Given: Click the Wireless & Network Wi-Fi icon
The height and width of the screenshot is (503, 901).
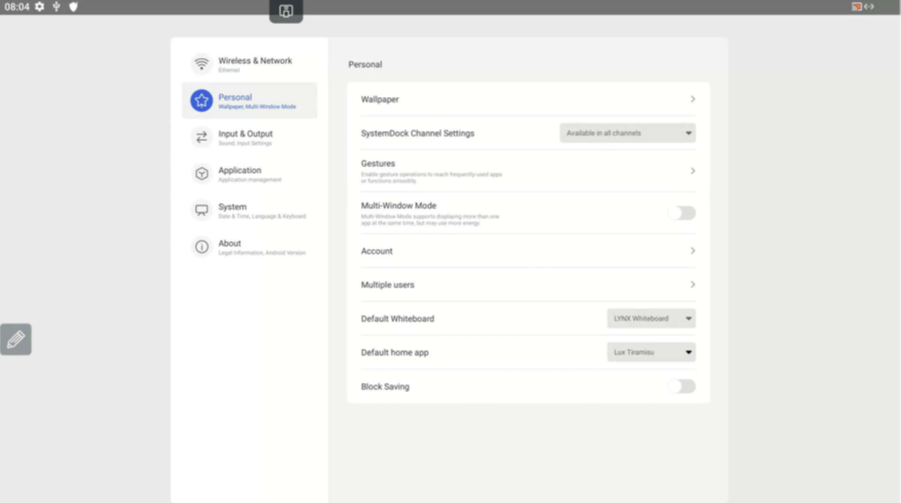Looking at the screenshot, I should [202, 64].
